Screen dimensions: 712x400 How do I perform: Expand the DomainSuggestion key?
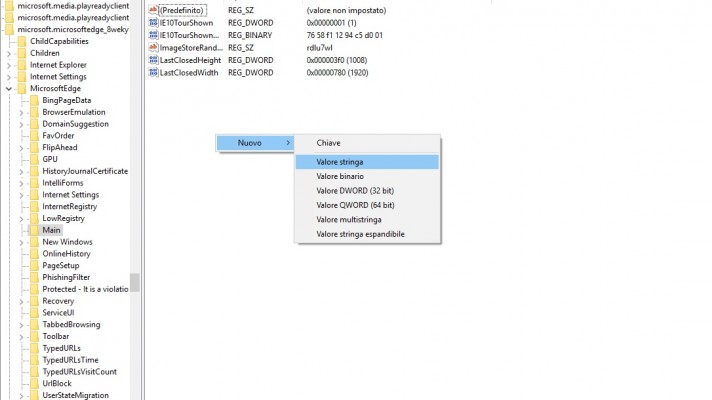tap(21, 124)
